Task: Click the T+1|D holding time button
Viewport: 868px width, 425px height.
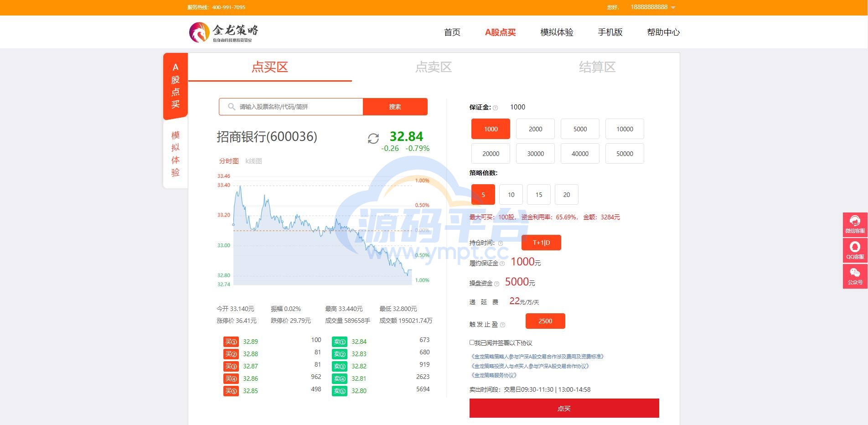Action: [541, 243]
